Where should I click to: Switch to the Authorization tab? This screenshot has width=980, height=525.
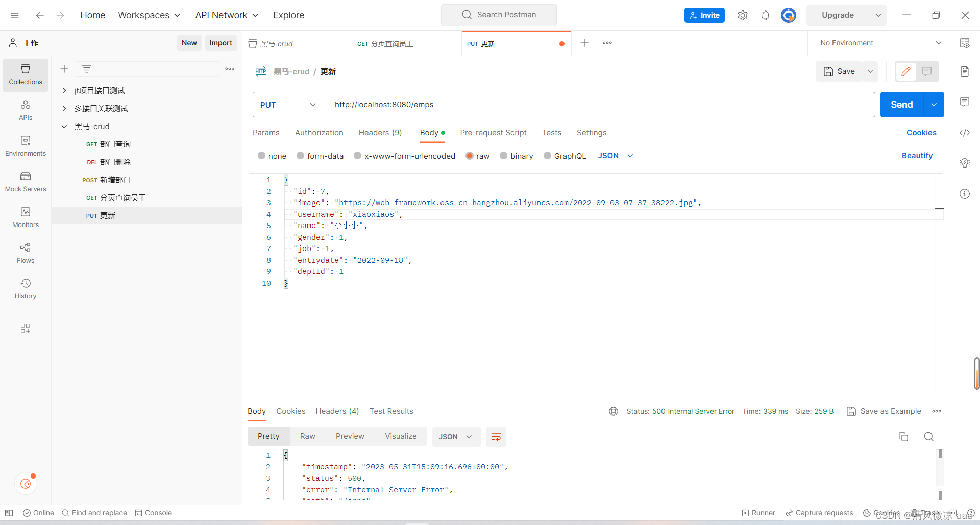[319, 133]
